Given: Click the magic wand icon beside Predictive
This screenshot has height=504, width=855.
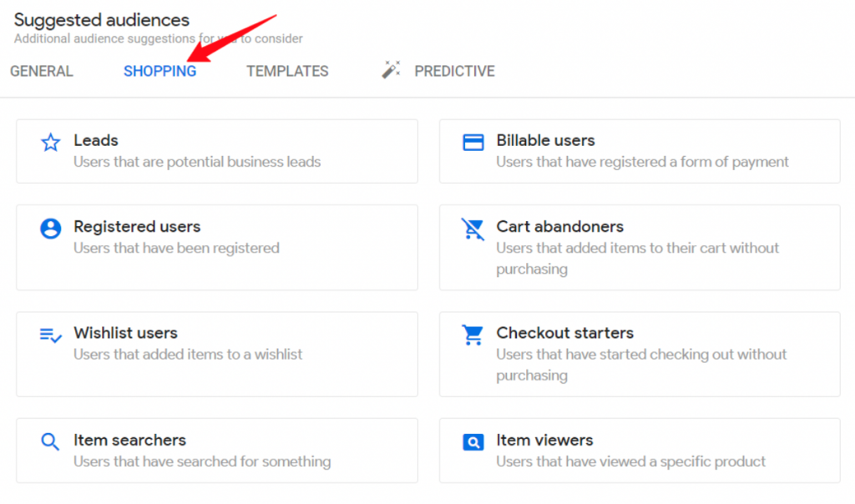Looking at the screenshot, I should (391, 70).
